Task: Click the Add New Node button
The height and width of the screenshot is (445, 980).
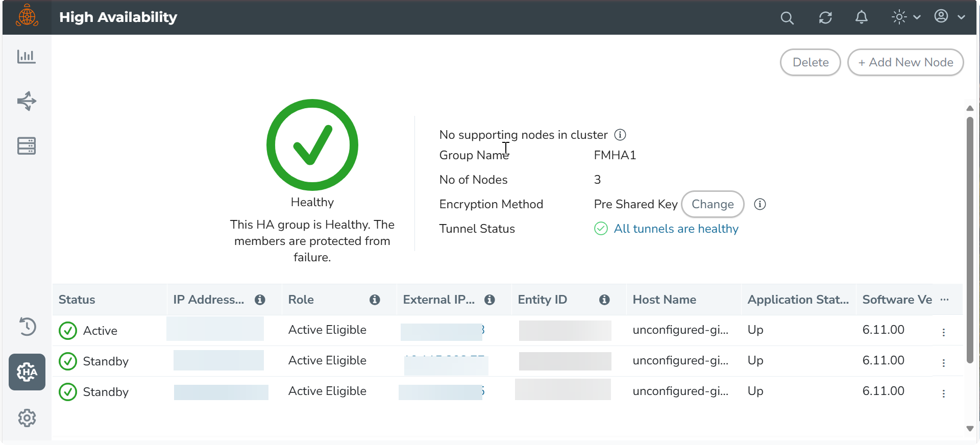Action: click(x=905, y=62)
